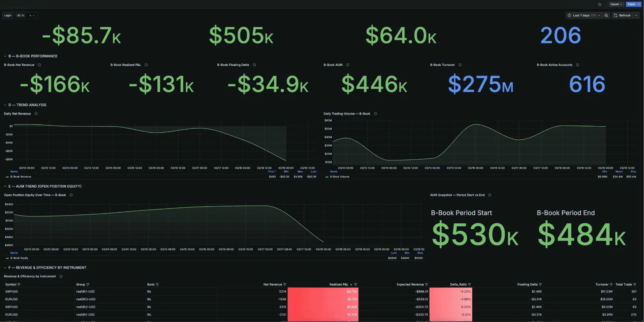Open the filter icon on the Symbol column
The height and width of the screenshot is (322, 644).
pos(18,284)
